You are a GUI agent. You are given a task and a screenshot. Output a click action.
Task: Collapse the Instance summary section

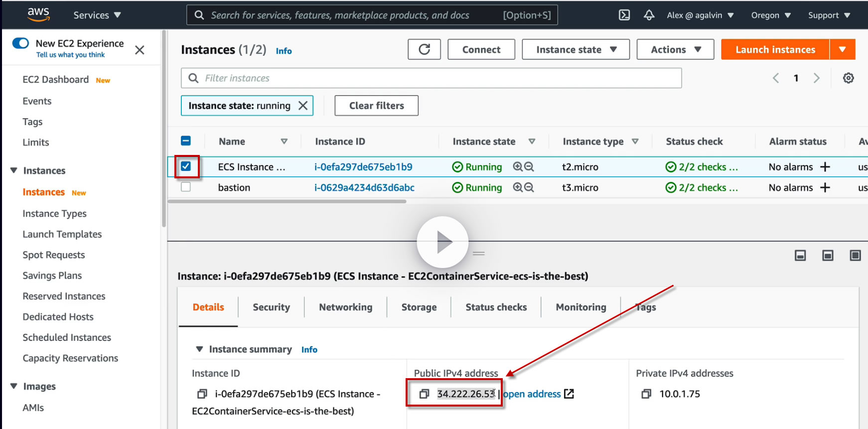[199, 349]
